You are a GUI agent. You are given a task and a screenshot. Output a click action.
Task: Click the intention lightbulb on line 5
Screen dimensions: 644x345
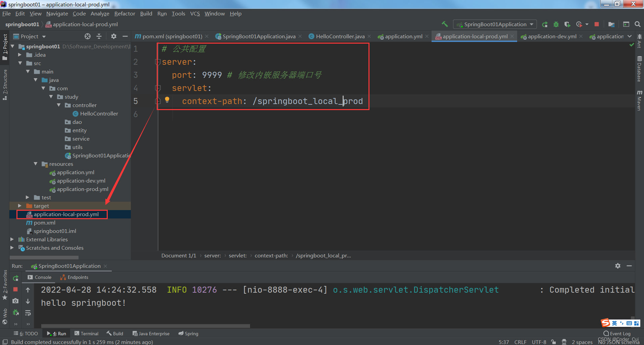pos(167,100)
